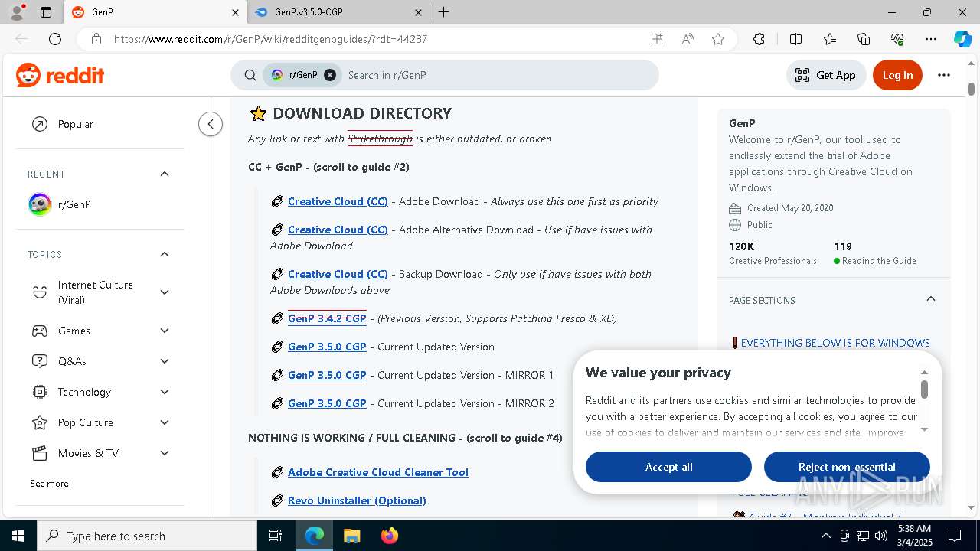The image size is (980, 551).
Task: Remove the r/GenP search filter chip
Action: coord(330,75)
